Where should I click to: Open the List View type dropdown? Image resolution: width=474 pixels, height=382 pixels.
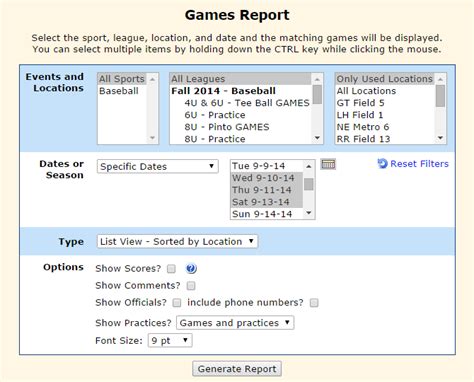(177, 241)
